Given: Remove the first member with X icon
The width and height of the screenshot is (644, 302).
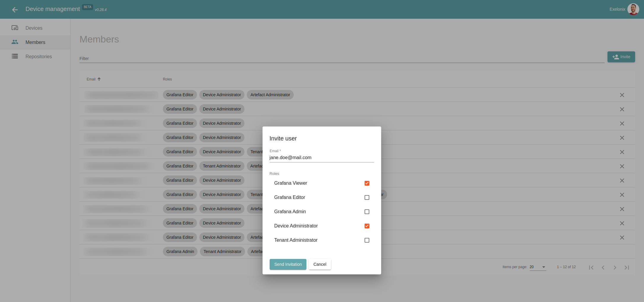Looking at the screenshot, I should (x=622, y=95).
